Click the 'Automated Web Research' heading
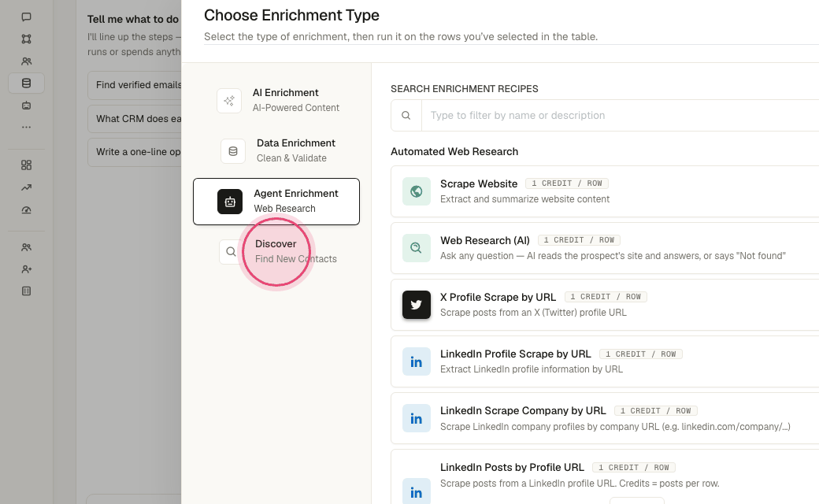Screen dimensions: 819x504 point(454,151)
